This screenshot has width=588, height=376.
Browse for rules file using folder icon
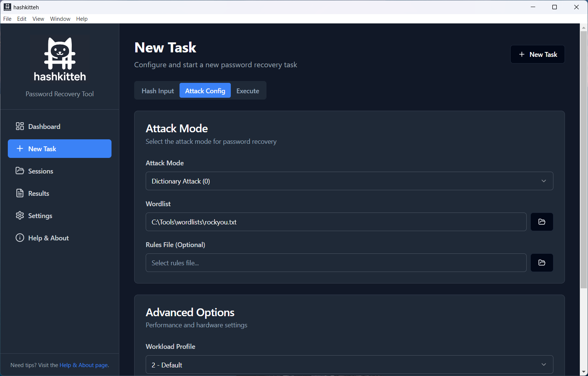tap(542, 263)
